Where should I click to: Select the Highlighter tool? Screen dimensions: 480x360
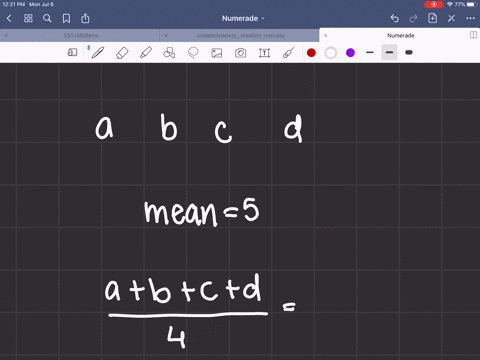point(146,53)
